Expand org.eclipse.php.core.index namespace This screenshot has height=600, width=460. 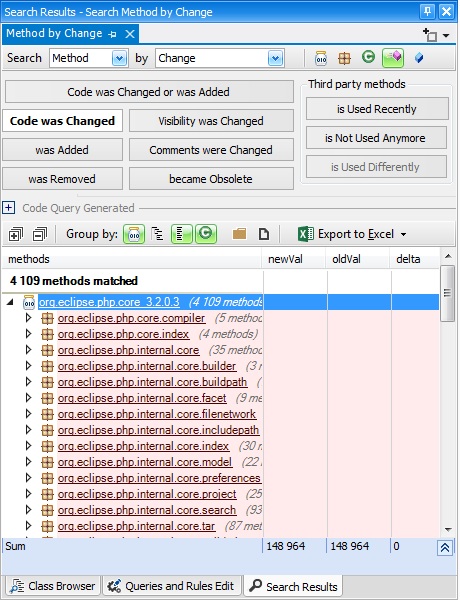[x=28, y=334]
